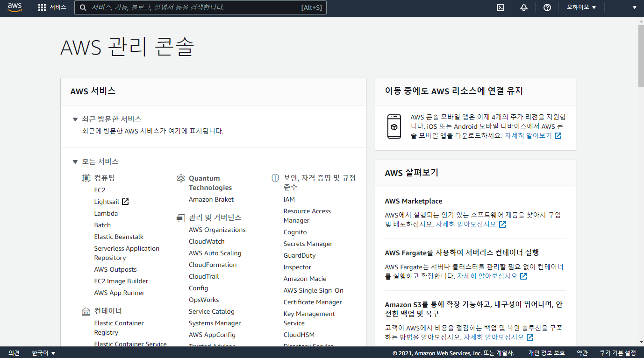Click the mobile phone app icon
This screenshot has width=644, height=358.
[x=394, y=126]
